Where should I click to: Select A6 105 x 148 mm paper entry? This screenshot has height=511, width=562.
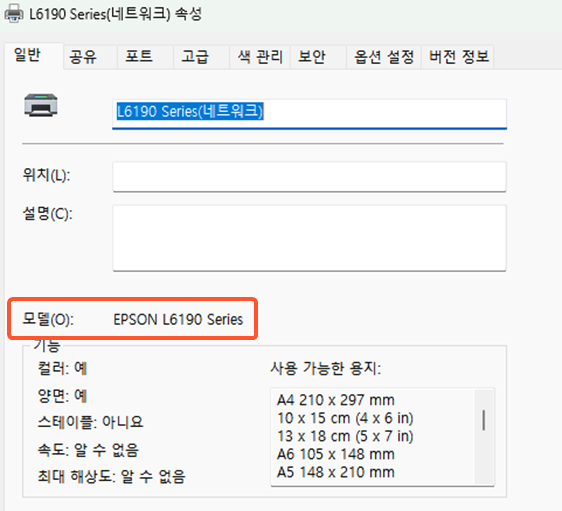tap(336, 454)
